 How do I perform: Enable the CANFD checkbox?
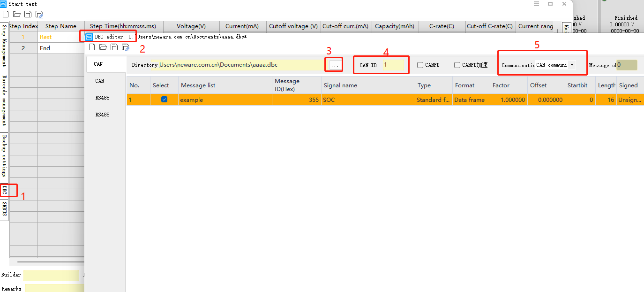[420, 65]
